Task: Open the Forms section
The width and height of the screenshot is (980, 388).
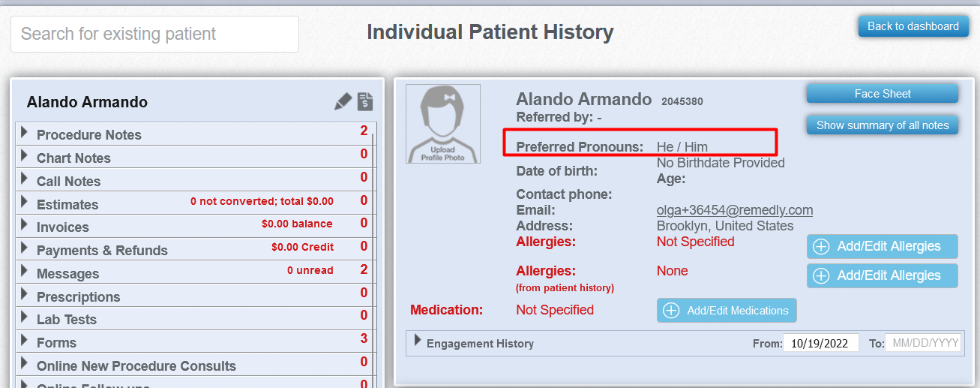Action: click(x=196, y=342)
